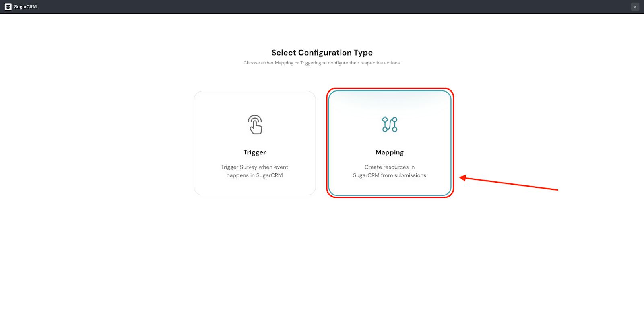Click the "Choose either Mapping or Triggering" subtitle
This screenshot has width=644, height=331.
[x=322, y=63]
